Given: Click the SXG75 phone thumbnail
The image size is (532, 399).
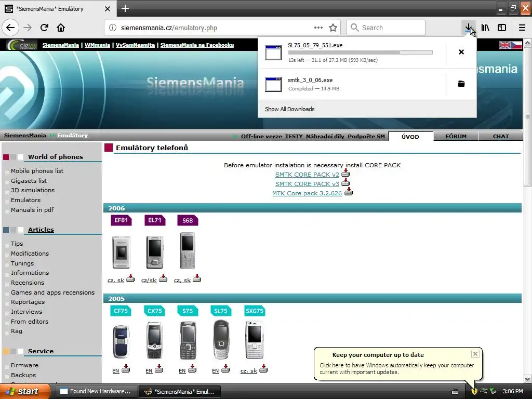Looking at the screenshot, I should pyautogui.click(x=255, y=340).
